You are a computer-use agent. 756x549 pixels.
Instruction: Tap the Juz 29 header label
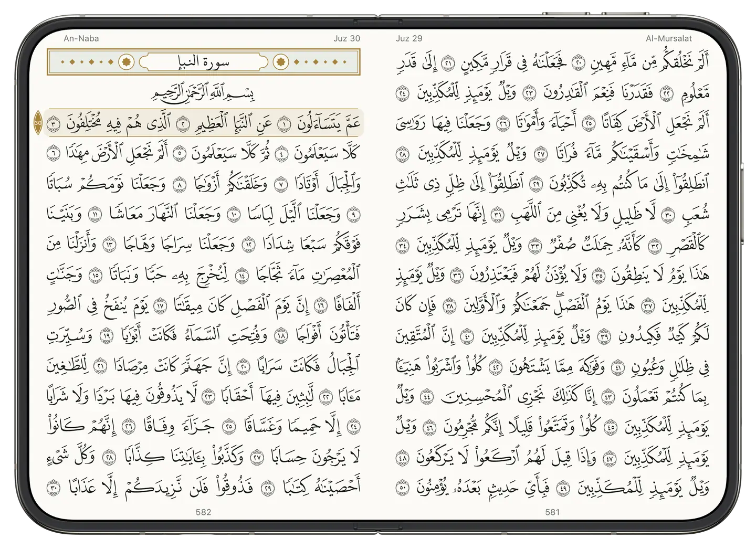tap(409, 38)
